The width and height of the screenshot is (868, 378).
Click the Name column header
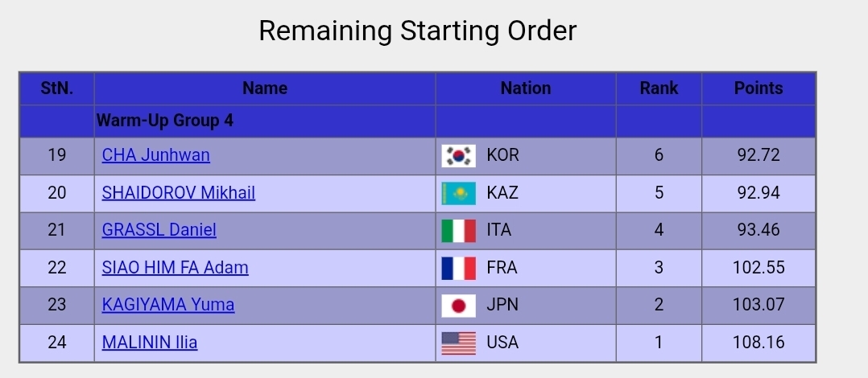click(x=265, y=88)
